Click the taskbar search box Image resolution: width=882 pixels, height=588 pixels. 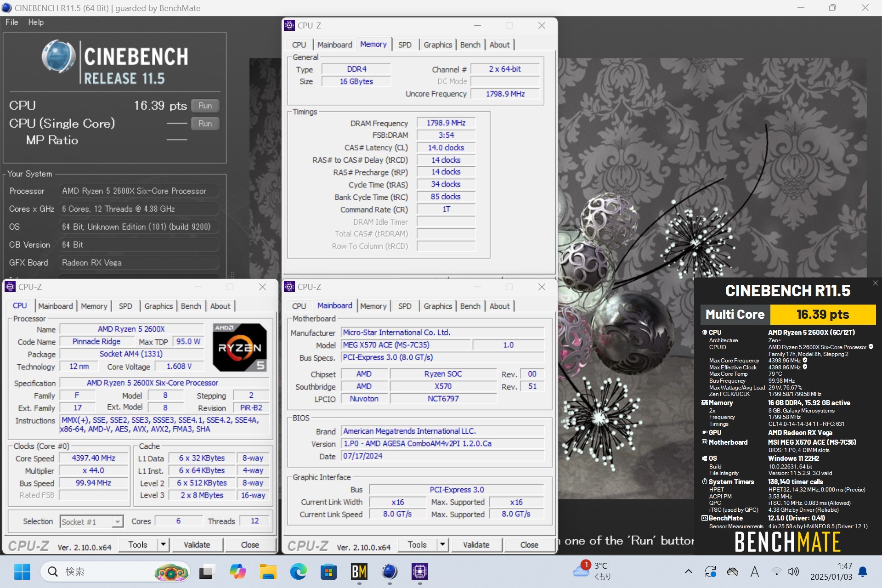(x=115, y=571)
